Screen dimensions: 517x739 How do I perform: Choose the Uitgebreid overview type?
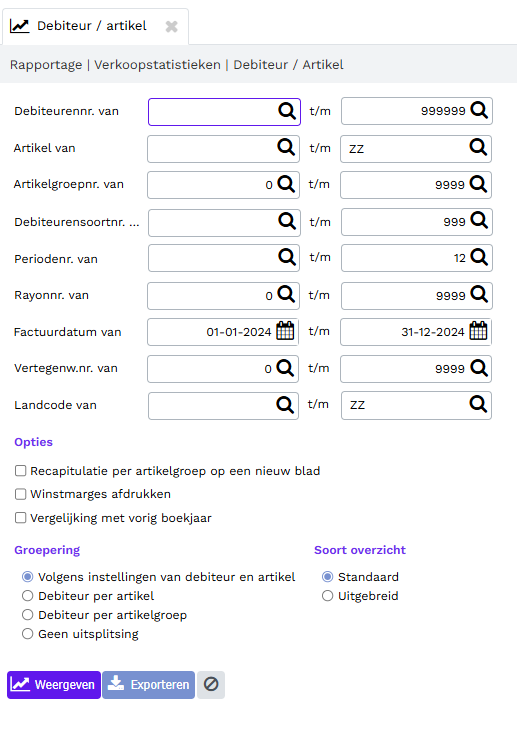point(328,596)
